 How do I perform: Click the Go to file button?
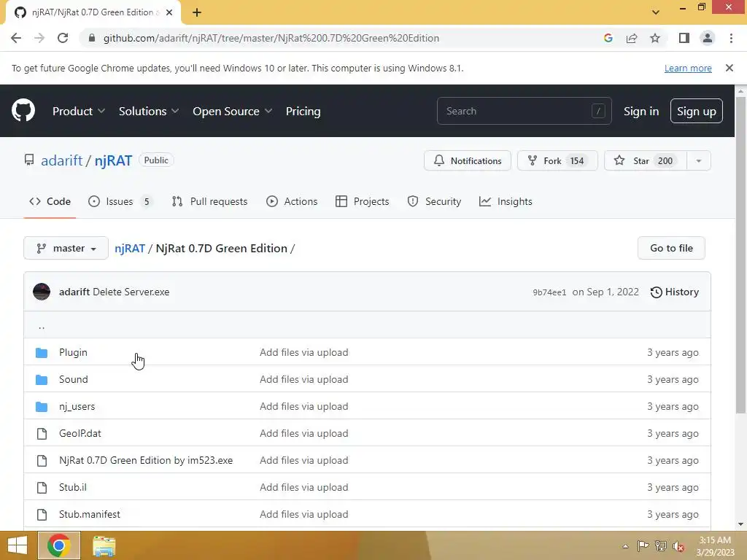671,248
